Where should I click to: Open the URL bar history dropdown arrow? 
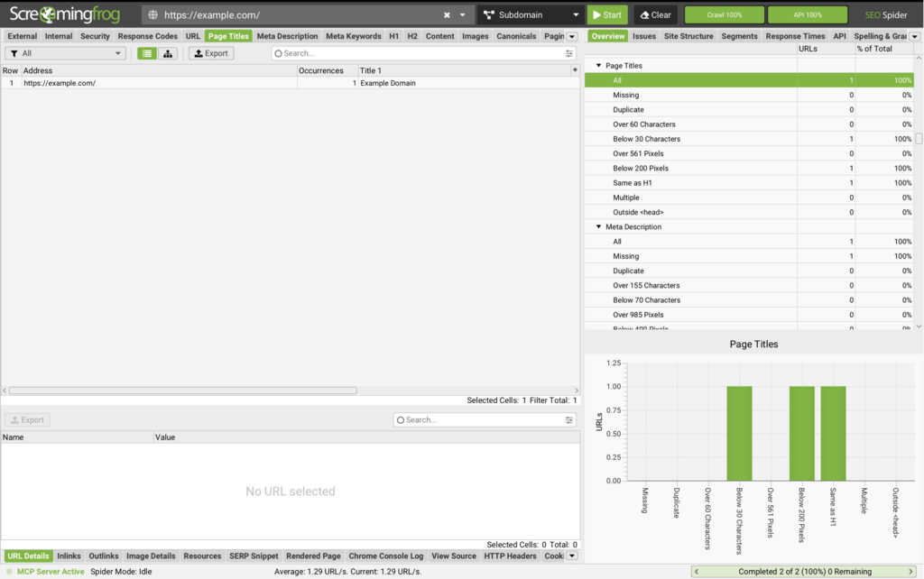(463, 14)
